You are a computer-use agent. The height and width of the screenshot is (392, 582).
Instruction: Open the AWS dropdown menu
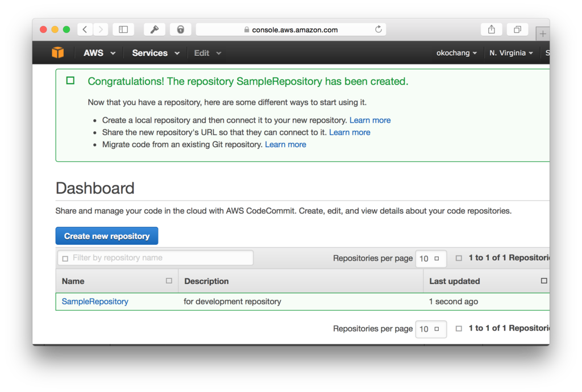pyautogui.click(x=99, y=53)
